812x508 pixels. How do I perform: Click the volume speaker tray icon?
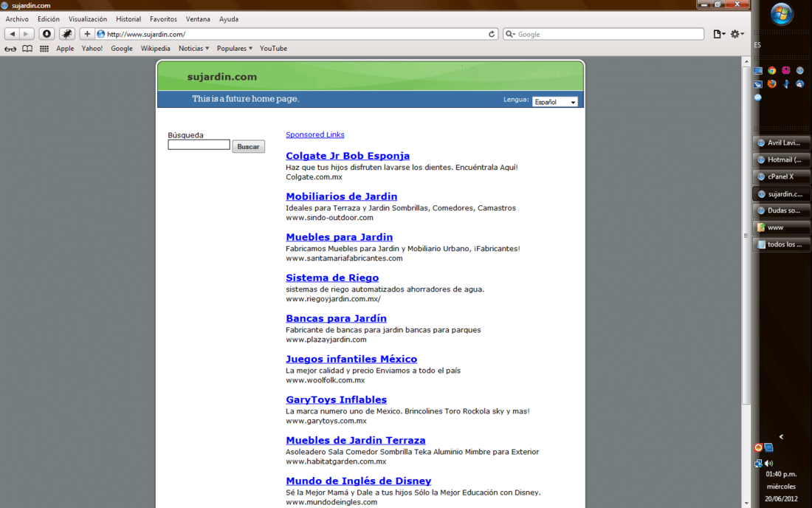[769, 464]
